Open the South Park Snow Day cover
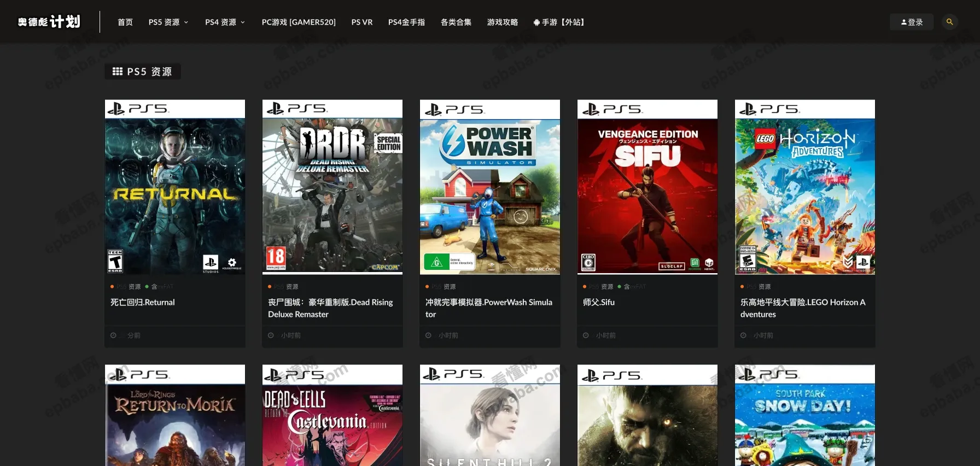Screen dimensions: 980x466 805,415
